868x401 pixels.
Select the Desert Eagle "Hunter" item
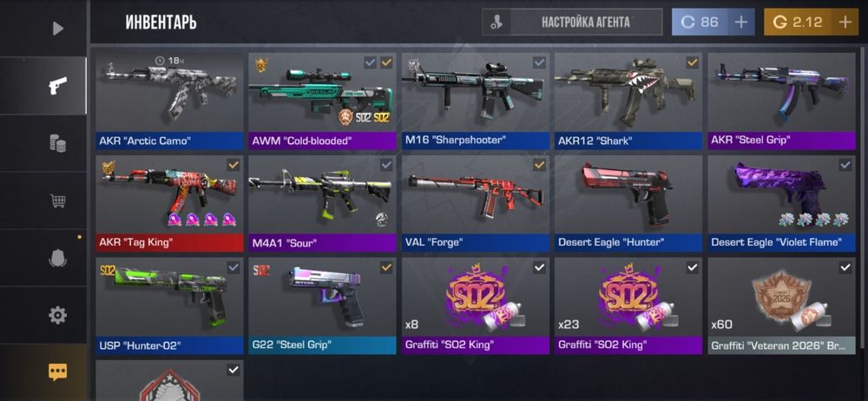point(628,203)
